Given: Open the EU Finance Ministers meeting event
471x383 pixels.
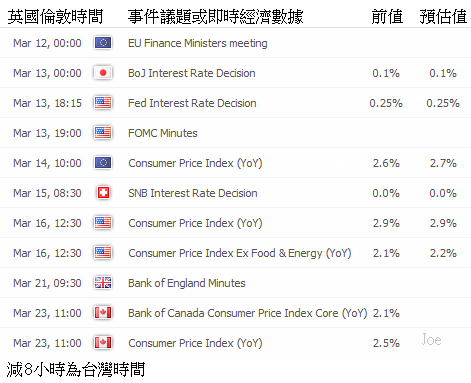Looking at the screenshot, I should pos(198,43).
